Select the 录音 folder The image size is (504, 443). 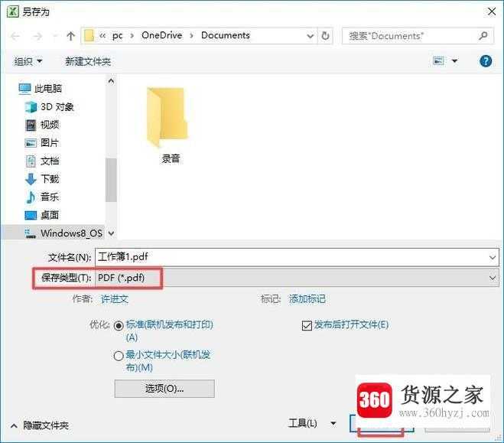(169, 125)
